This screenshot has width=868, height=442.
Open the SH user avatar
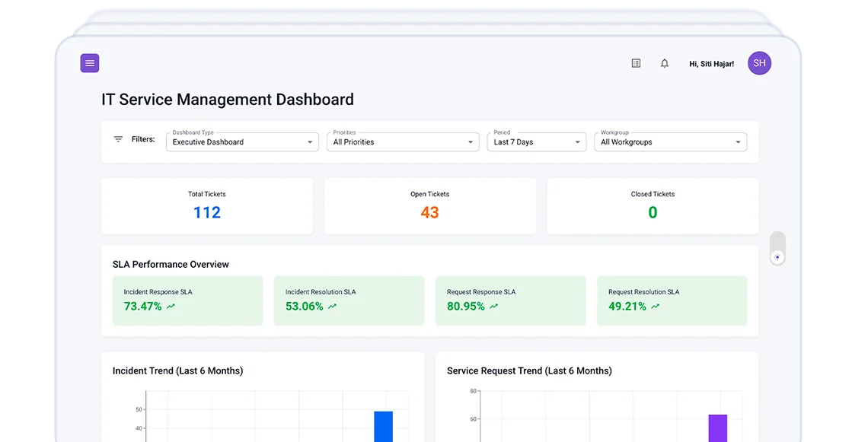[x=760, y=63]
